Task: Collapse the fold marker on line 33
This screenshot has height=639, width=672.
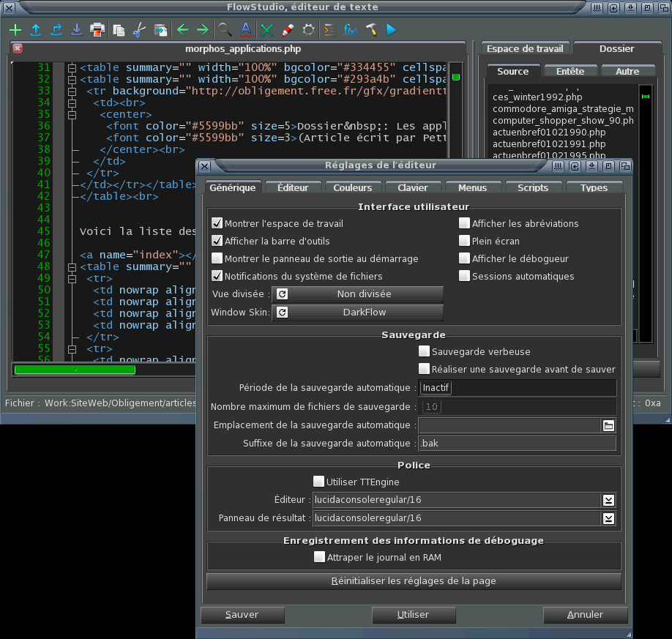Action: point(72,91)
